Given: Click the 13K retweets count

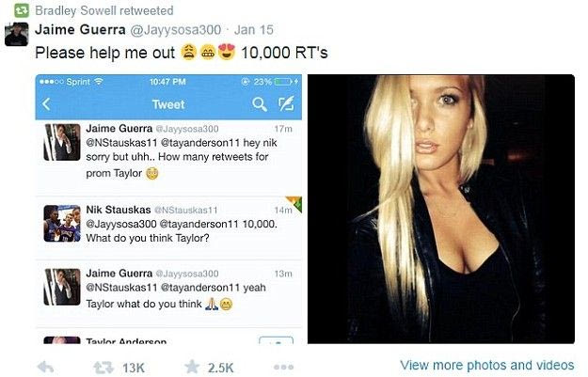Looking at the screenshot, I should coord(134,368).
